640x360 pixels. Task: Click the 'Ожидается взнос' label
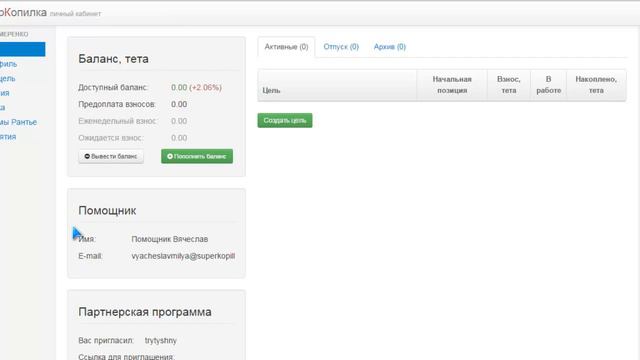(111, 138)
